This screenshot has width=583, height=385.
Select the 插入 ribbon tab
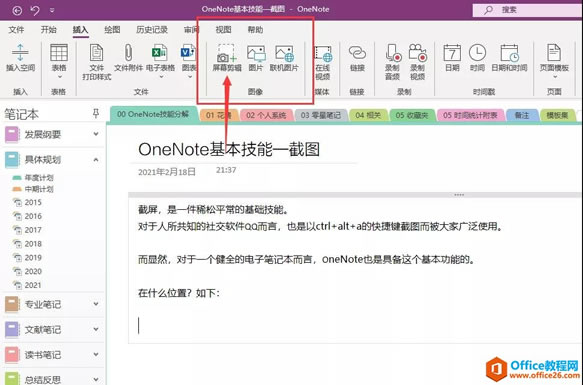tap(80, 30)
